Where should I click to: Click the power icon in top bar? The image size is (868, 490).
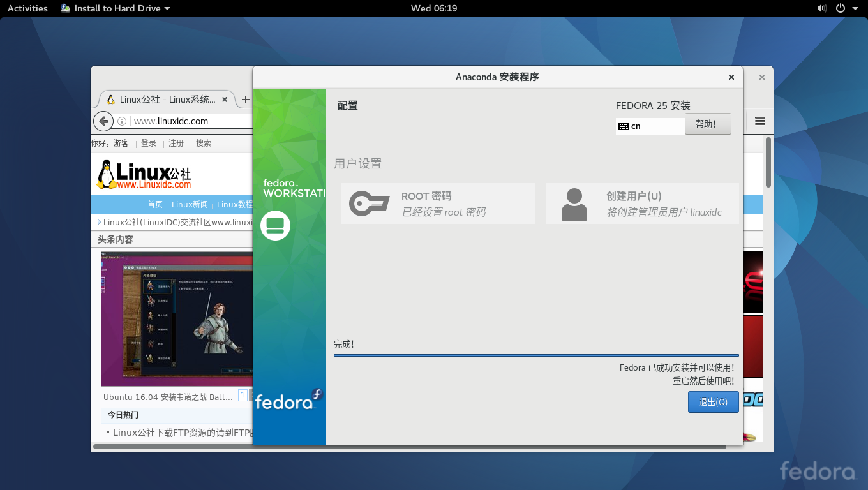pos(840,8)
